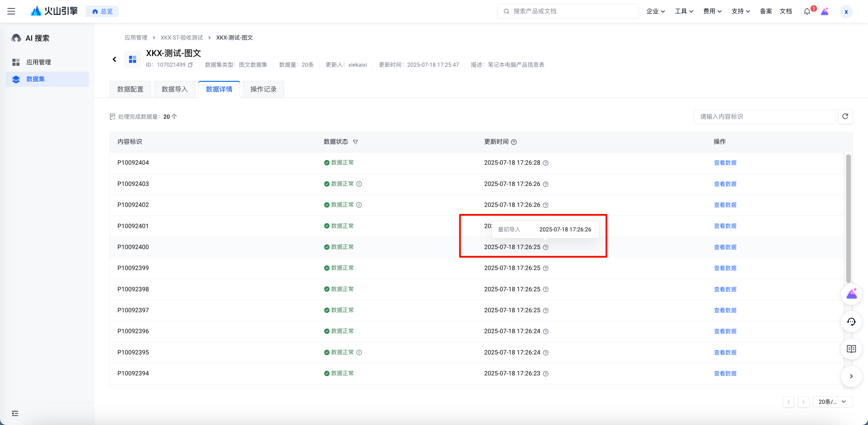The width and height of the screenshot is (868, 425).
Task: Expand the 企业 dropdown menu
Action: pyautogui.click(x=655, y=11)
